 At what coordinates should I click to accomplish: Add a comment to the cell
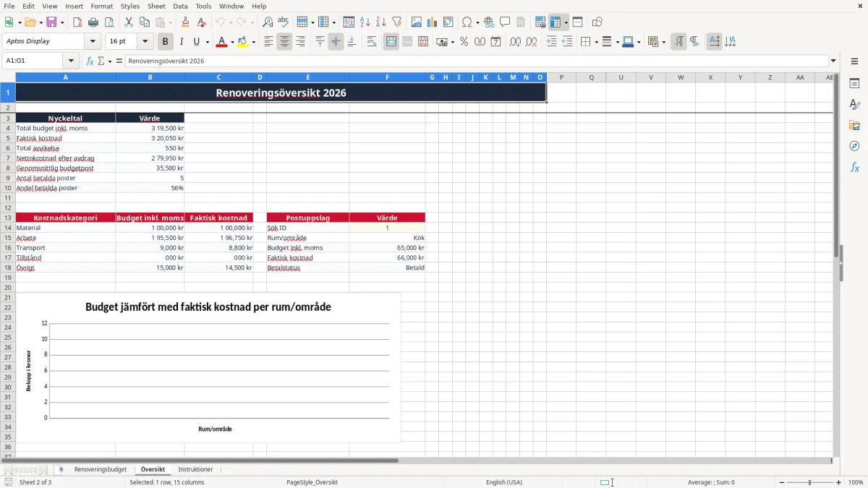(505, 22)
